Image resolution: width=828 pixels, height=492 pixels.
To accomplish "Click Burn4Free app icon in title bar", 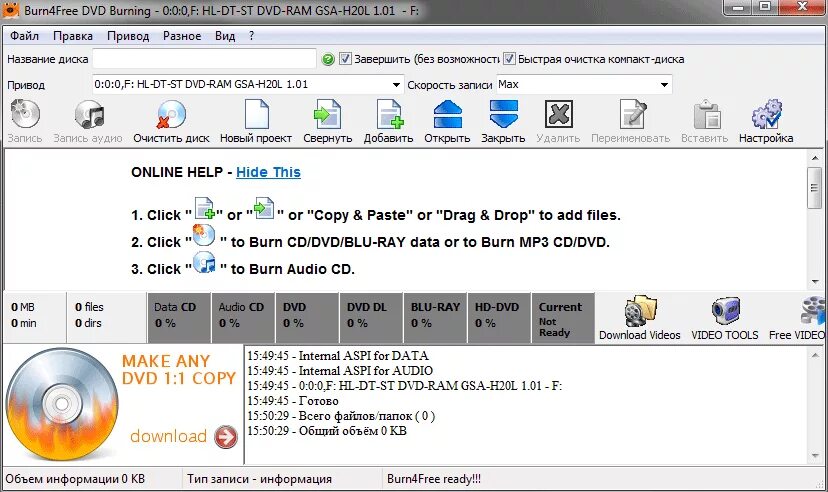I will tap(11, 10).
